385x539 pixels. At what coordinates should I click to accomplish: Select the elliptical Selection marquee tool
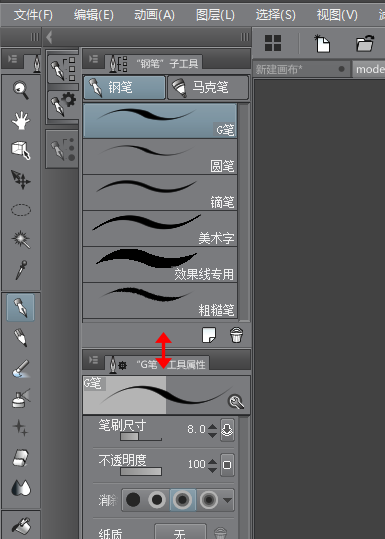point(21,210)
